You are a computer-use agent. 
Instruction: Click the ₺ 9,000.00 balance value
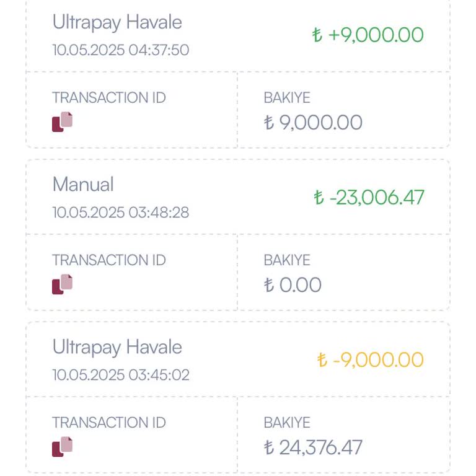pyautogui.click(x=313, y=123)
